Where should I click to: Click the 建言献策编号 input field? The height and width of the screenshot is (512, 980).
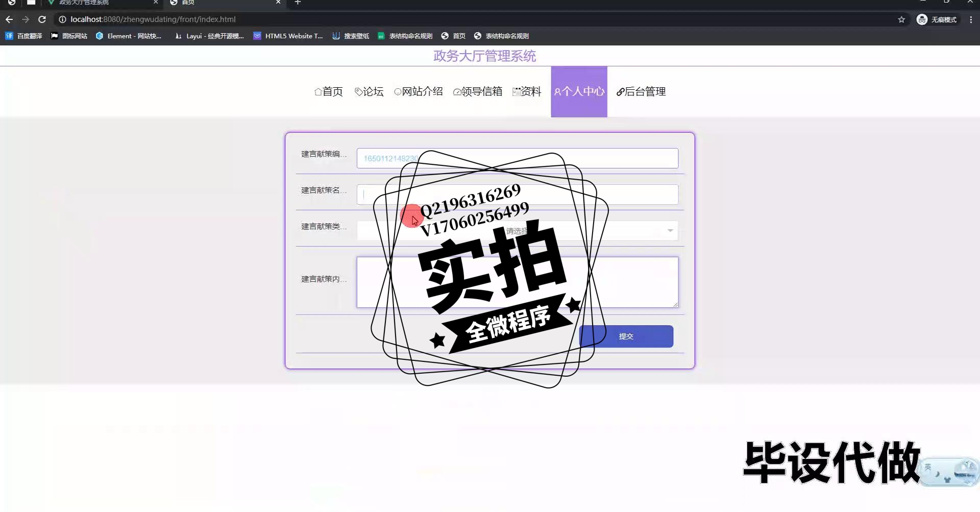click(517, 158)
